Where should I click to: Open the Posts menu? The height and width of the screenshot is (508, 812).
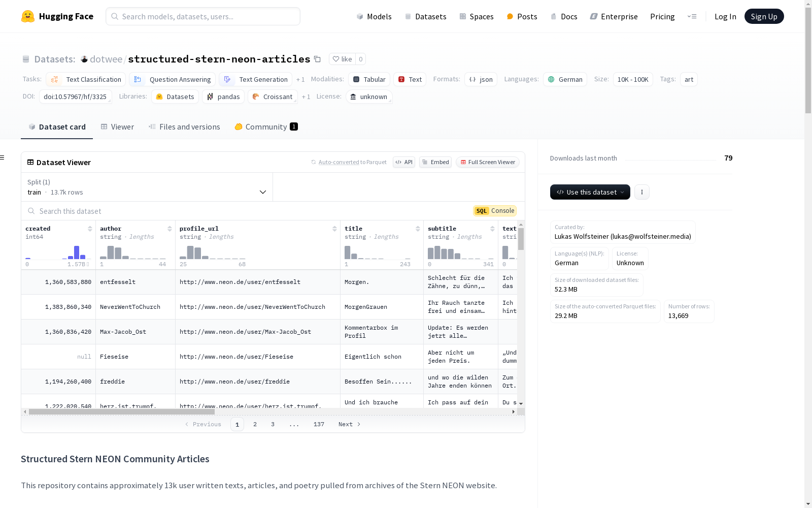pyautogui.click(x=522, y=16)
